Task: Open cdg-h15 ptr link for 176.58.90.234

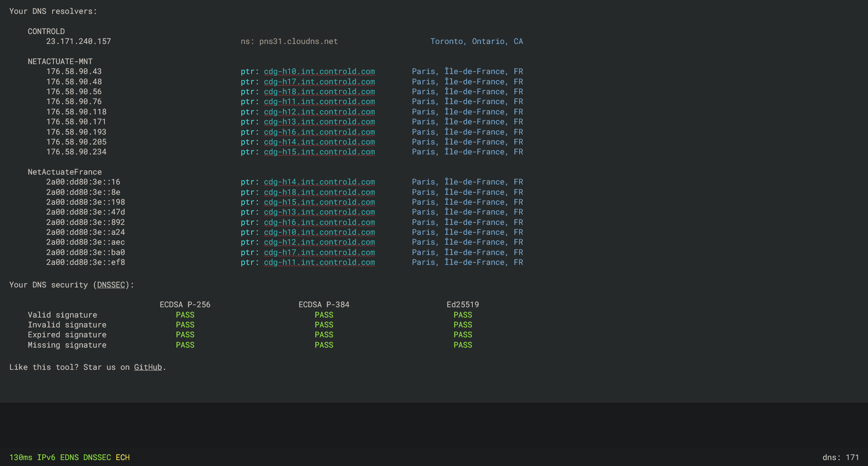Action: (x=319, y=152)
